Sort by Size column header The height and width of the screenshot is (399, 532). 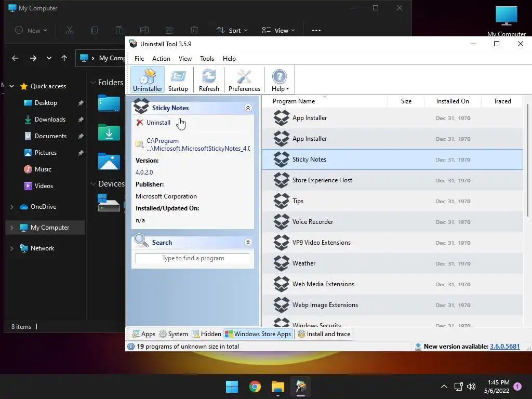point(406,101)
